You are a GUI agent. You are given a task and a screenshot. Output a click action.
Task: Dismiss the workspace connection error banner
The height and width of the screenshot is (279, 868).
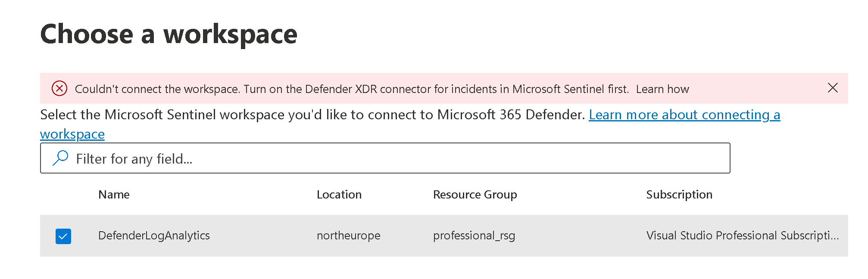(x=833, y=88)
